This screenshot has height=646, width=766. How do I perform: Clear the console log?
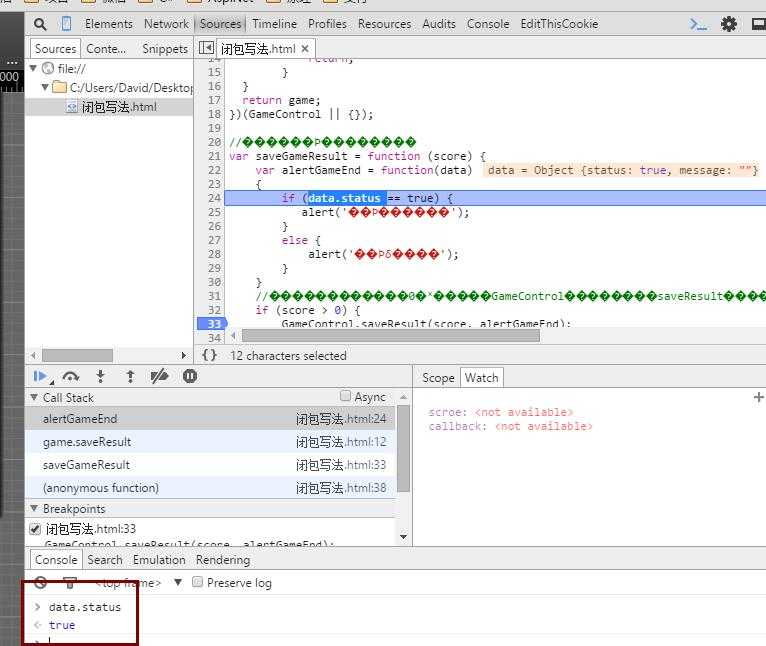click(x=41, y=582)
